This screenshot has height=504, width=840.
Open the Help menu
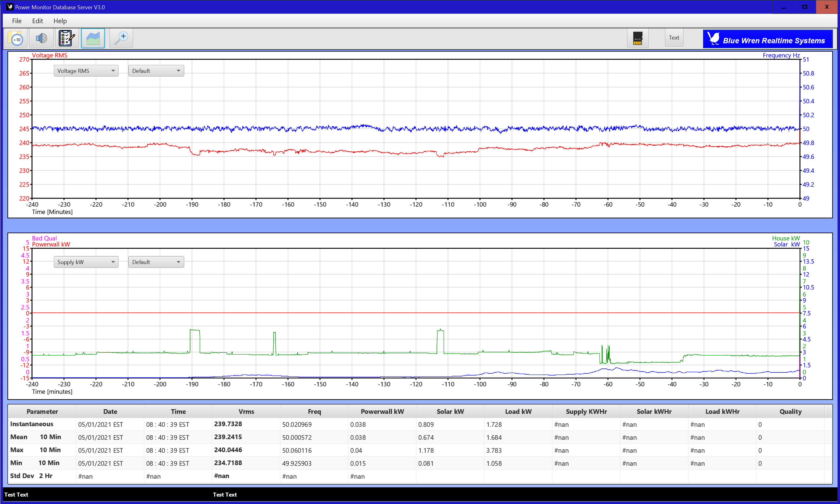click(60, 21)
